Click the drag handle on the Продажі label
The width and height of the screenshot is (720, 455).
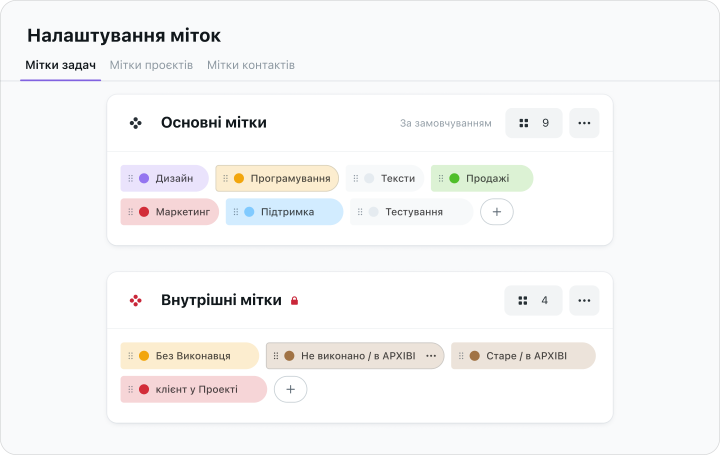(x=441, y=178)
